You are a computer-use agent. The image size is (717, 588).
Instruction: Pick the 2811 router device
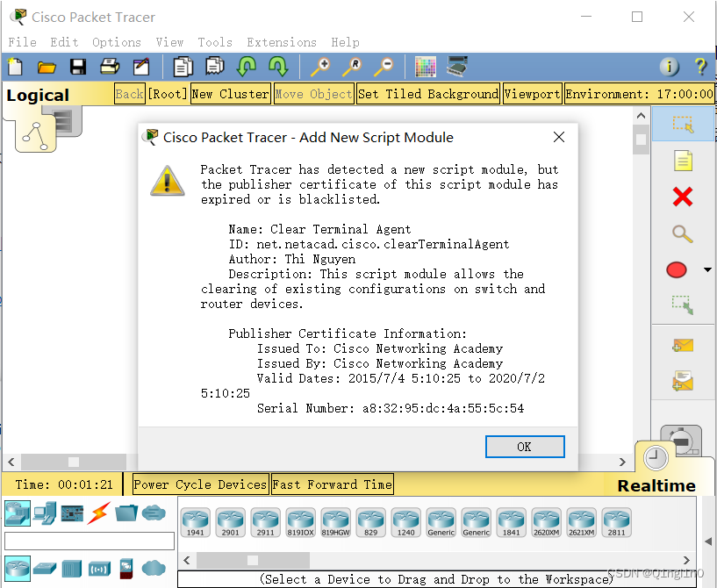point(616,522)
